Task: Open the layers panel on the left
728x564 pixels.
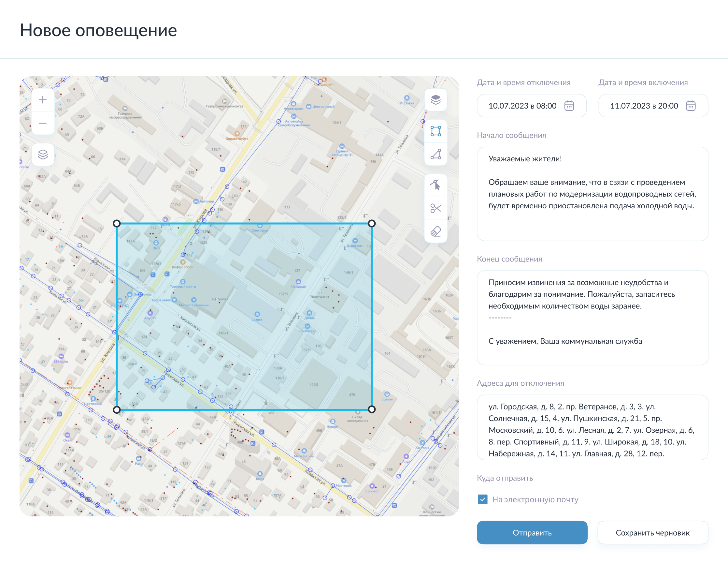Action: click(43, 154)
